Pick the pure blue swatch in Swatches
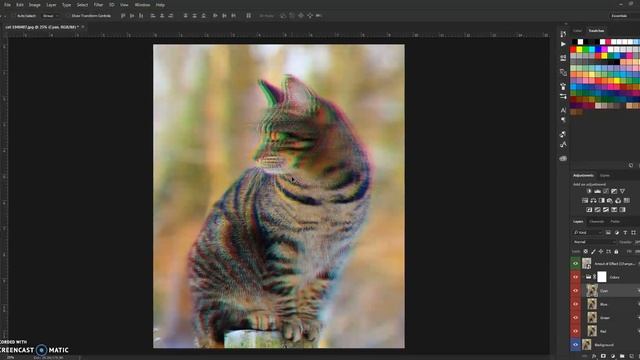This screenshot has height=360, width=640. pyautogui.click(x=598, y=49)
